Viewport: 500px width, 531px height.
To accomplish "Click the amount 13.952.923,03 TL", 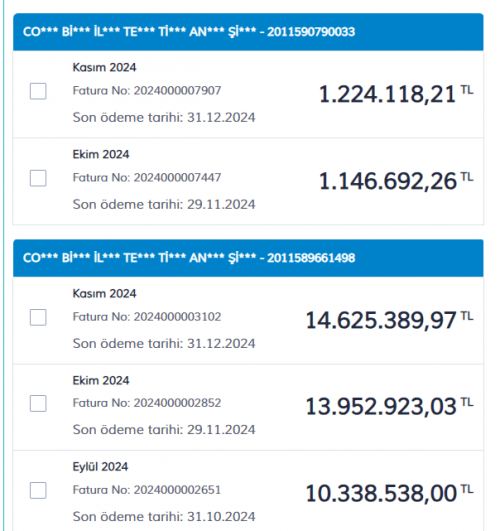I will pyautogui.click(x=389, y=406).
